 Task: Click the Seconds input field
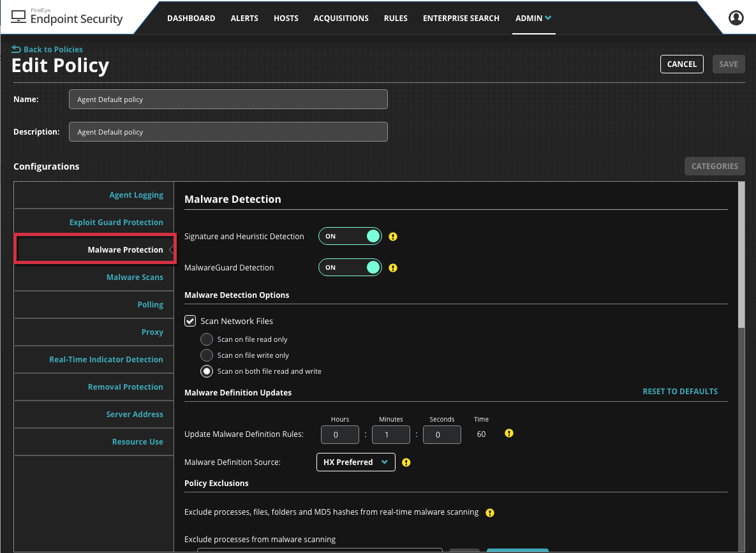442,434
